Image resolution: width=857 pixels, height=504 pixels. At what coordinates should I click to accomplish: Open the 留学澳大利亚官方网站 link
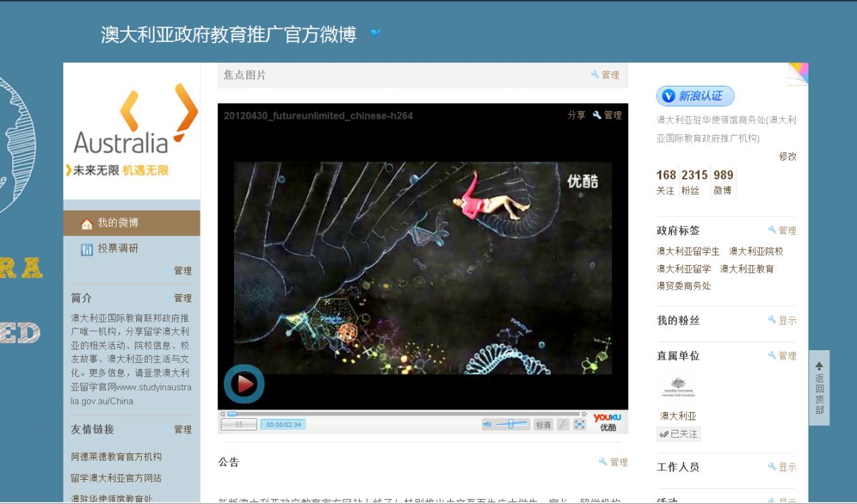pyautogui.click(x=117, y=478)
